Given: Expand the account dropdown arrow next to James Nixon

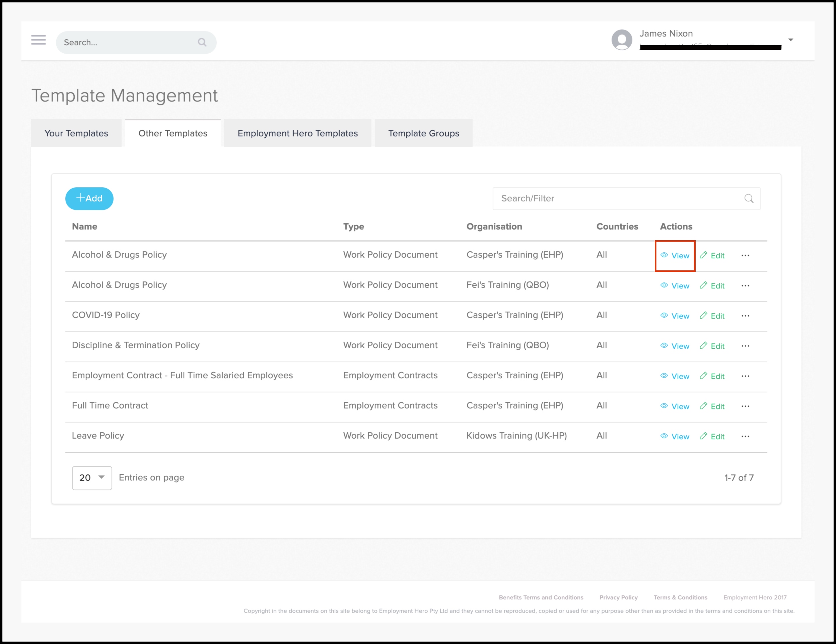Looking at the screenshot, I should pyautogui.click(x=791, y=40).
